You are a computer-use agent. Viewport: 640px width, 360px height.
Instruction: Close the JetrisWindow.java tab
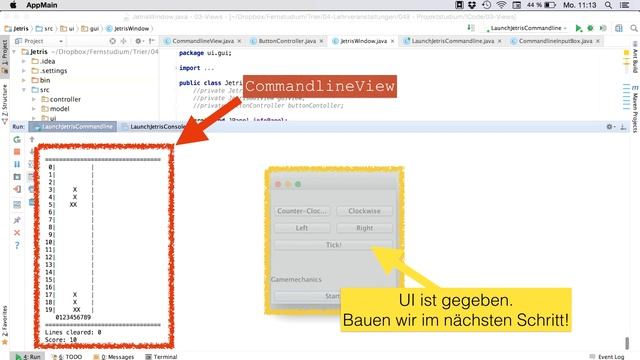pos(392,41)
